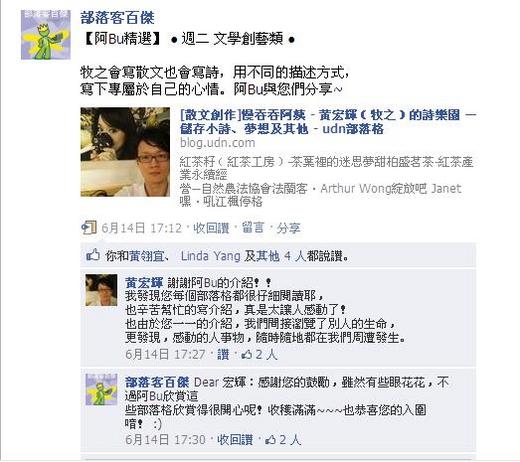Show the 其他 4 人 who liked
Screen dimensions: 520x462
pos(275,256)
